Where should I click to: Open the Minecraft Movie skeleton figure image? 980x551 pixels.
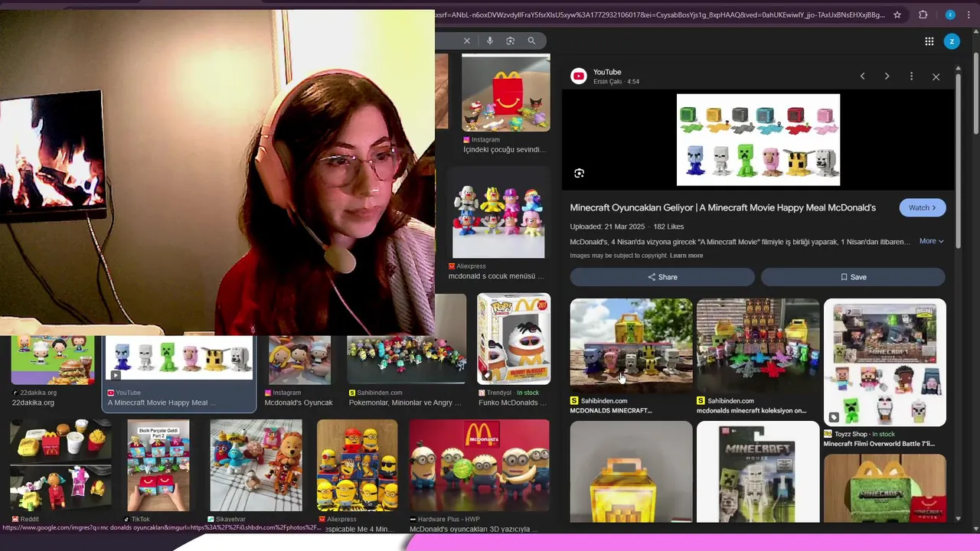[x=758, y=471]
